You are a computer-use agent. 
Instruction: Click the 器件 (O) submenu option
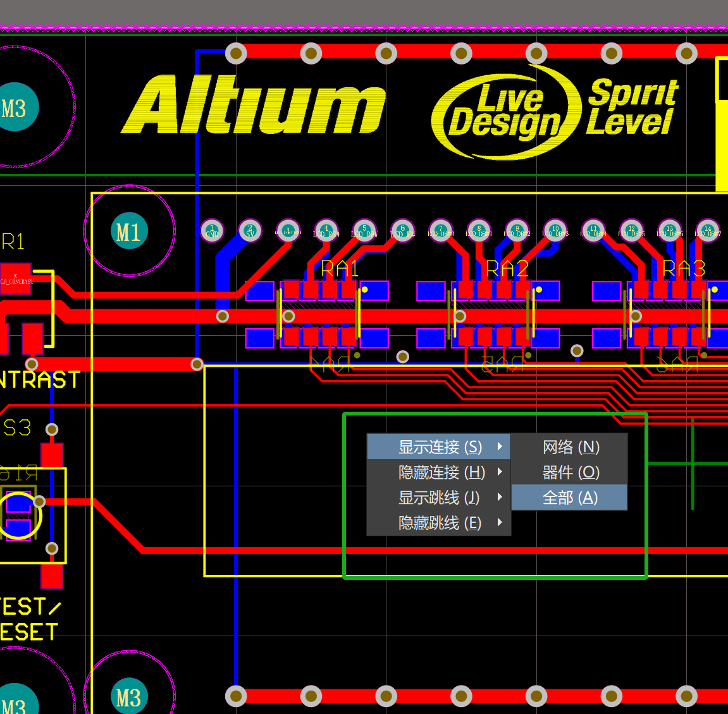tap(569, 472)
